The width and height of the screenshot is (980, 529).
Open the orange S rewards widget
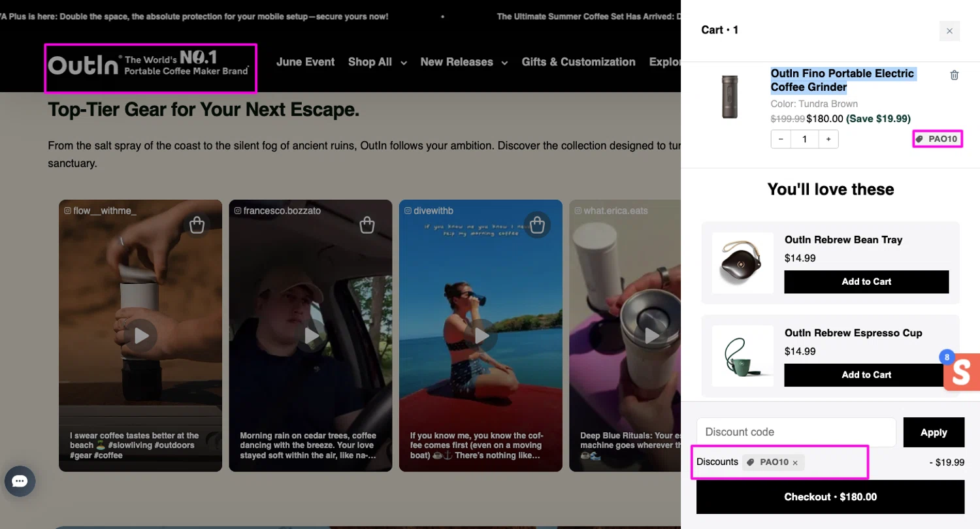pos(962,372)
